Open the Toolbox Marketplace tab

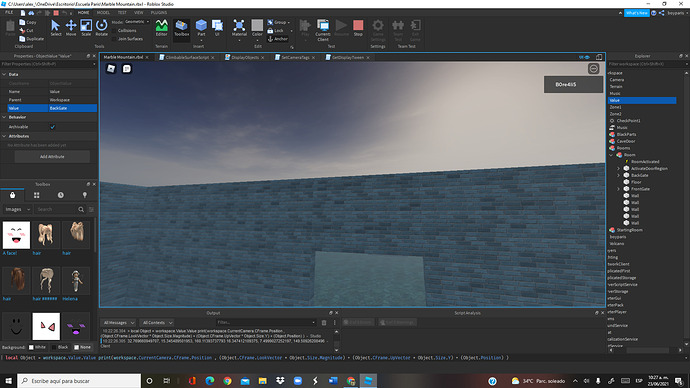coord(12,195)
